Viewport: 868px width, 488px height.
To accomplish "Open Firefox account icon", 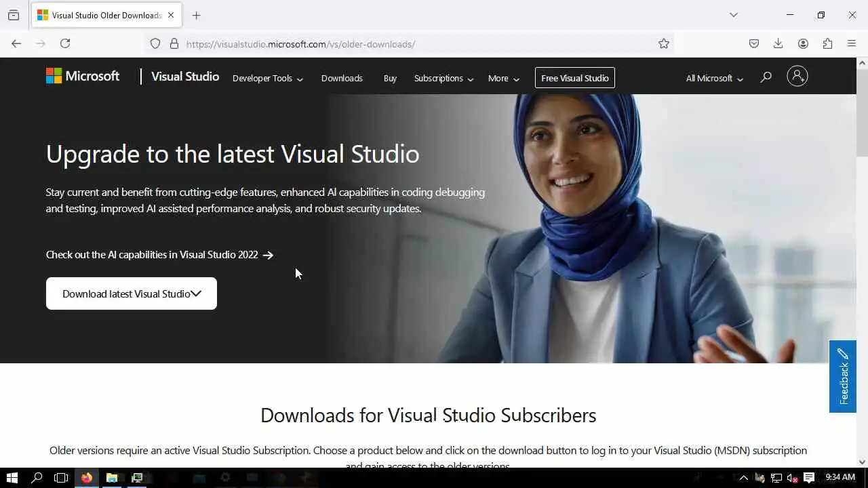I will (803, 43).
